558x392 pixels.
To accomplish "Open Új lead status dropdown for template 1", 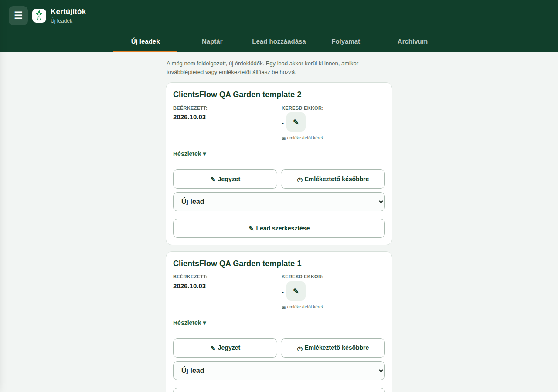I will pyautogui.click(x=279, y=371).
